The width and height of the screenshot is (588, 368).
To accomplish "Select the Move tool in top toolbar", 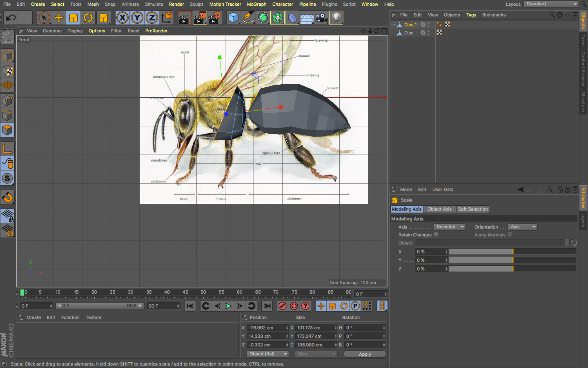I will (x=59, y=18).
